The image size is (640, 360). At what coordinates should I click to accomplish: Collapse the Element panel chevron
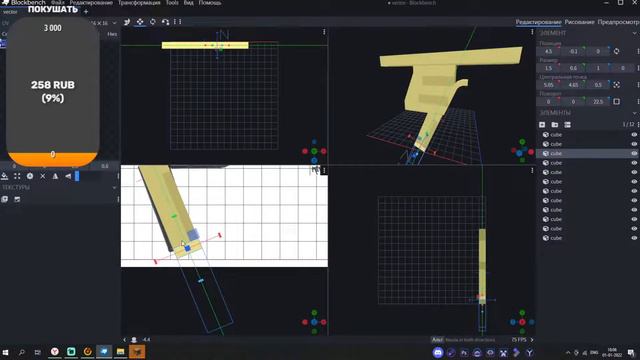(635, 33)
